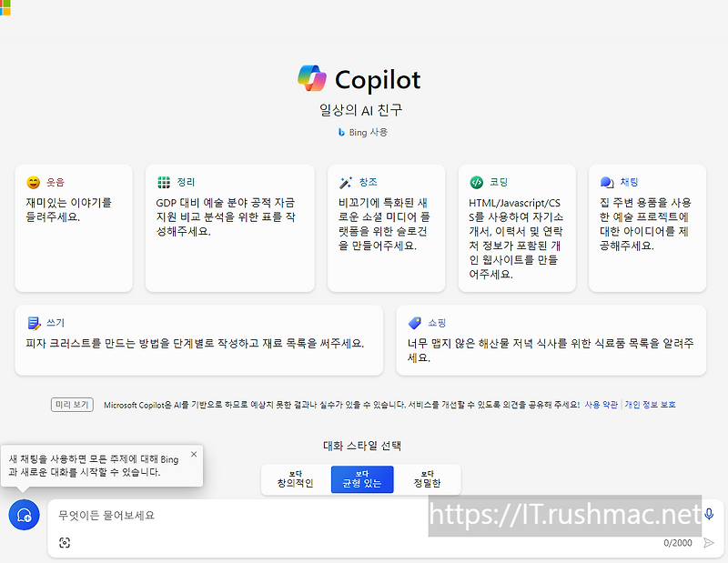Click the code icon on the 코딩 card
Screen dimensions: 728x563
[474, 180]
